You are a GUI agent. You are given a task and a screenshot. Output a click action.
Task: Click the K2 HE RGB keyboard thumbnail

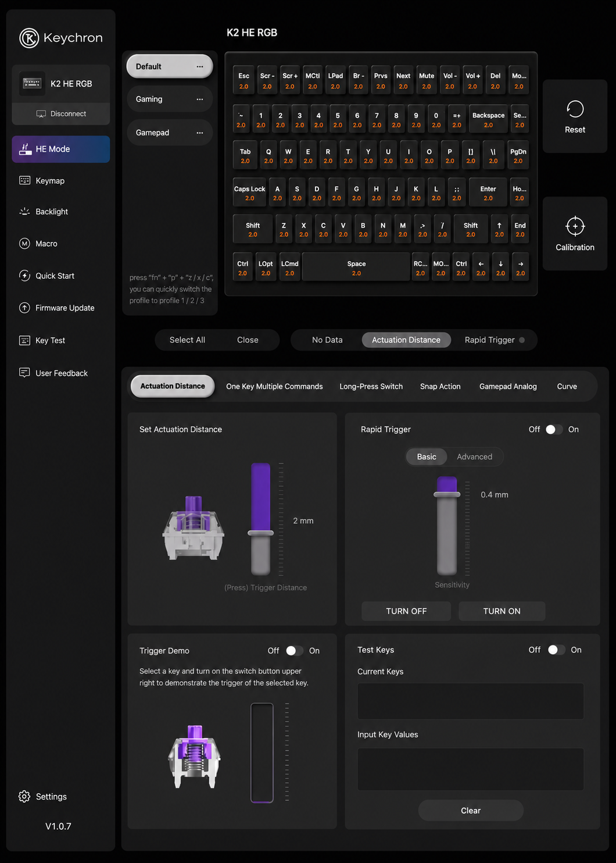(x=32, y=83)
